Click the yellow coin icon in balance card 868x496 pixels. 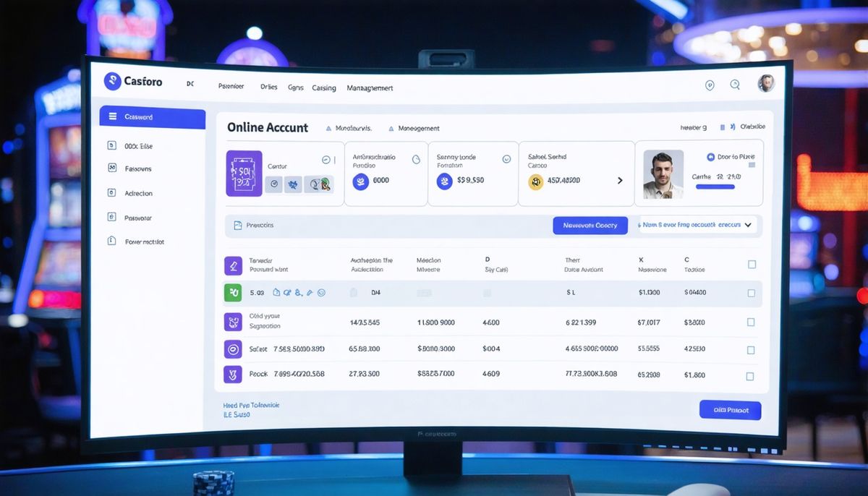point(535,181)
